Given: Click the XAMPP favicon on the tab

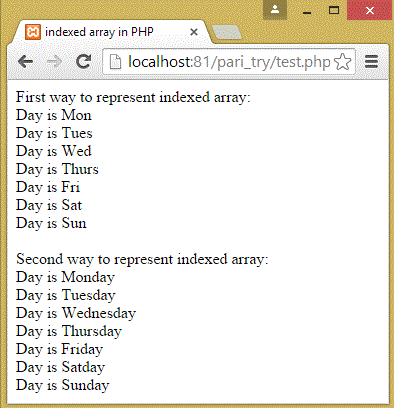Looking at the screenshot, I should tap(33, 32).
